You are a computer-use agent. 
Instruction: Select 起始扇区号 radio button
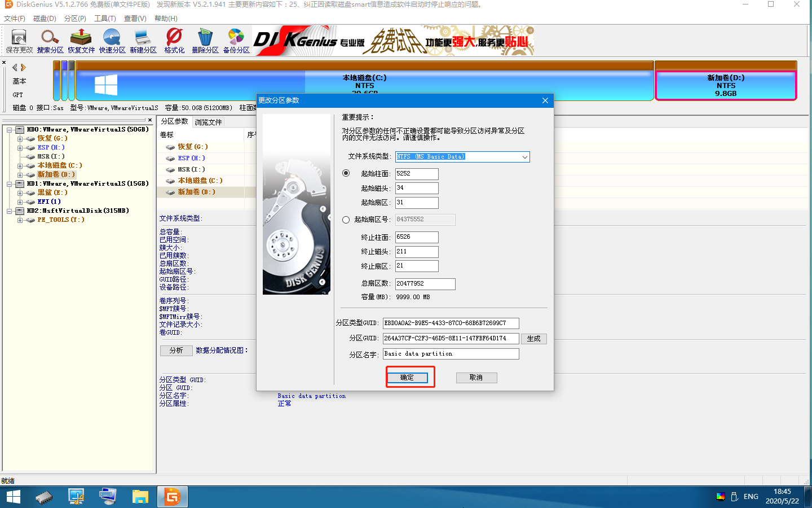coord(346,220)
